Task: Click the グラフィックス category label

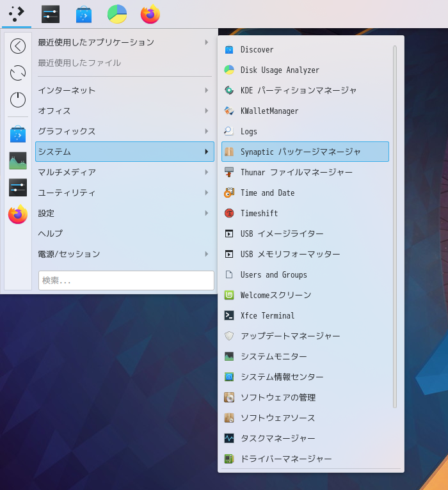Action: pos(67,131)
